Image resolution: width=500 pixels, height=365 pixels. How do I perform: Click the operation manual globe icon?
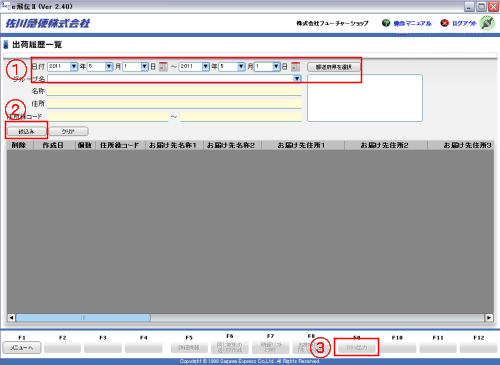[x=386, y=23]
